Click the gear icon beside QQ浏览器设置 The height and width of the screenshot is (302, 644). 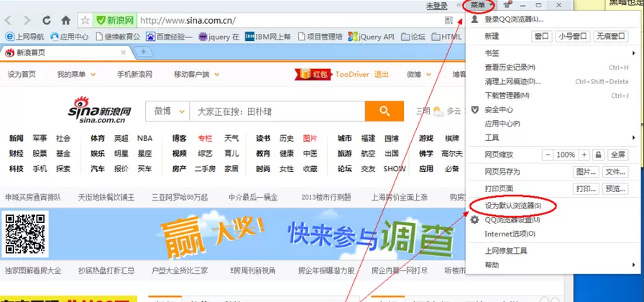[475, 220]
